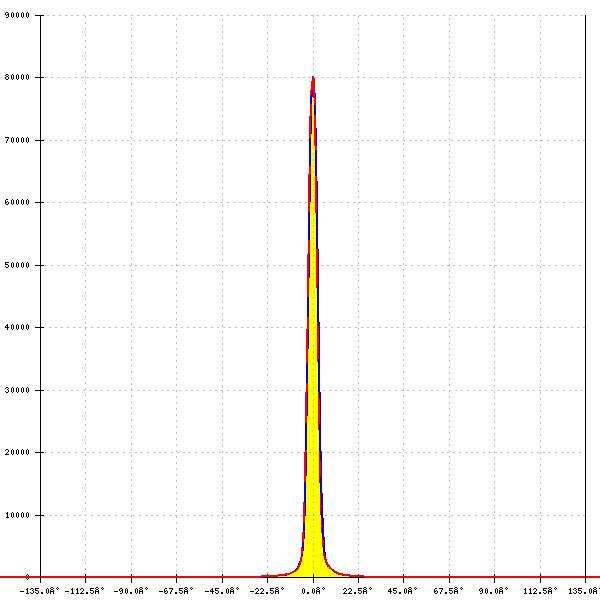
Task: Click the positive 45.0Â° x-axis label
Action: tap(403, 591)
